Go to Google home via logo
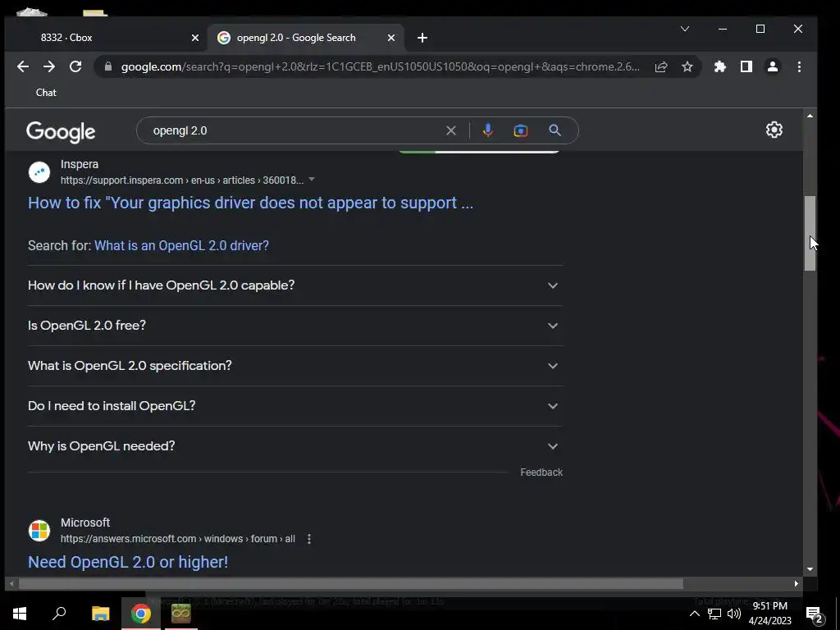Viewport: 840px width, 630px height. [x=61, y=132]
